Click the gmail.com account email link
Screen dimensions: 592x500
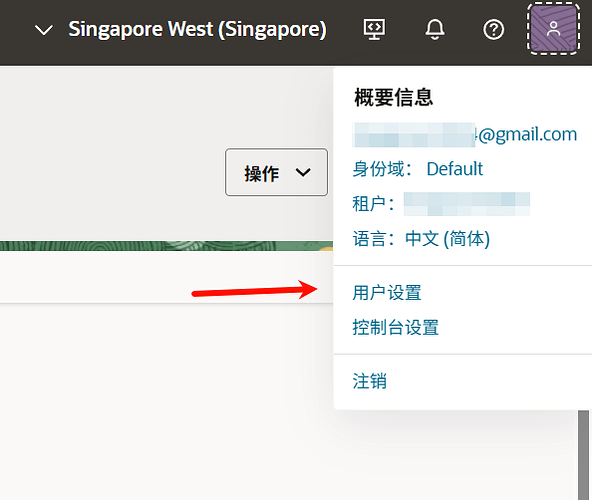pyautogui.click(x=464, y=134)
